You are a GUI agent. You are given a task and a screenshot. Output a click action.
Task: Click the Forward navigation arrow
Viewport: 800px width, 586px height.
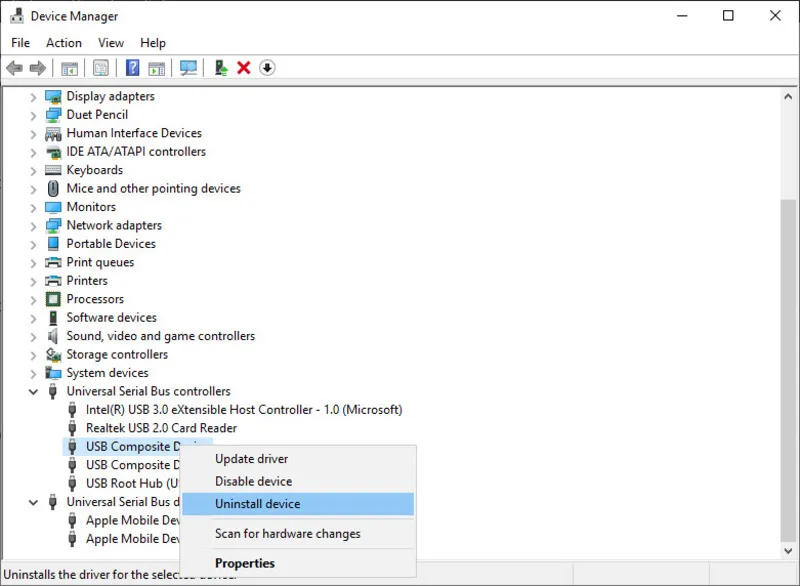pyautogui.click(x=36, y=67)
